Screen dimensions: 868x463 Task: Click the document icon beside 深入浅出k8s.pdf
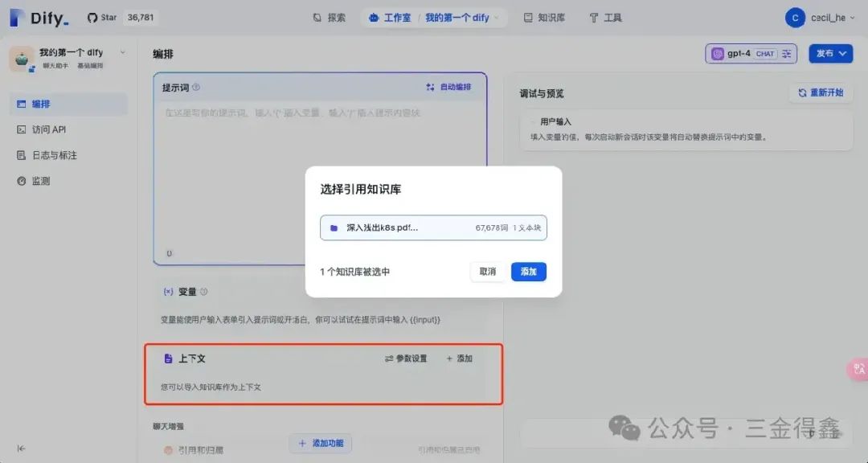click(334, 227)
